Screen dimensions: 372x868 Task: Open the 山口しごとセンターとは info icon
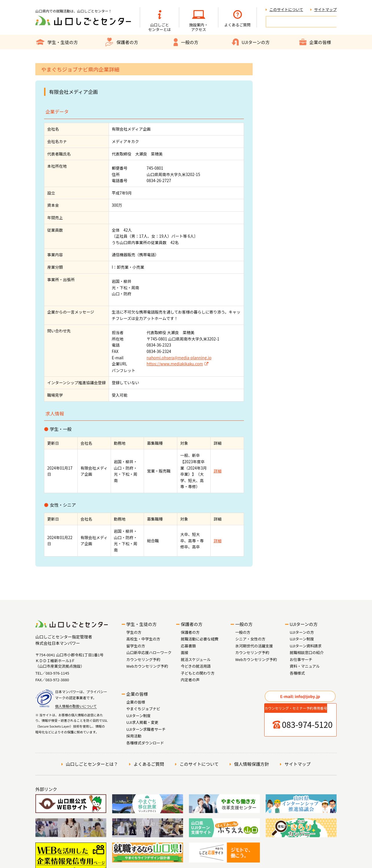coord(160,14)
